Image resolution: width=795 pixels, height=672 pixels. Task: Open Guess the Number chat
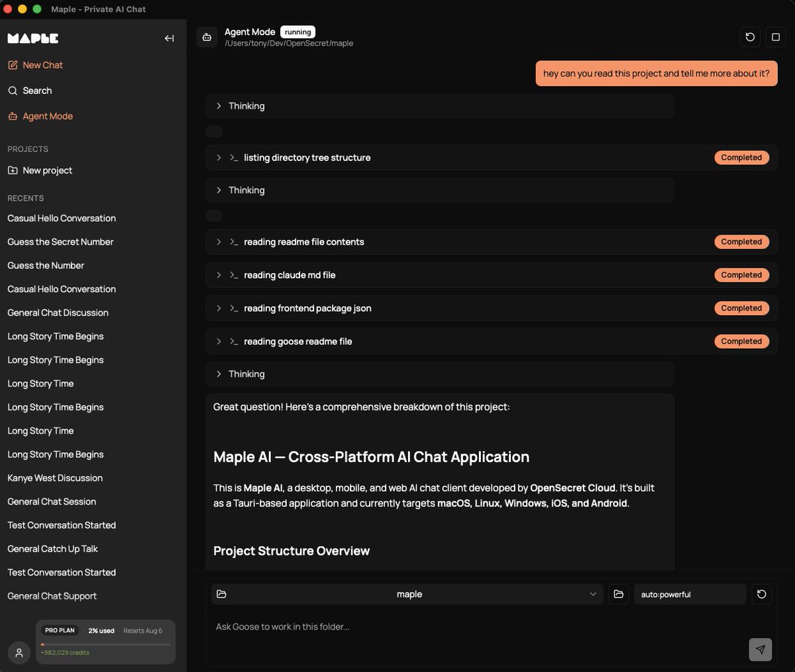coord(46,265)
